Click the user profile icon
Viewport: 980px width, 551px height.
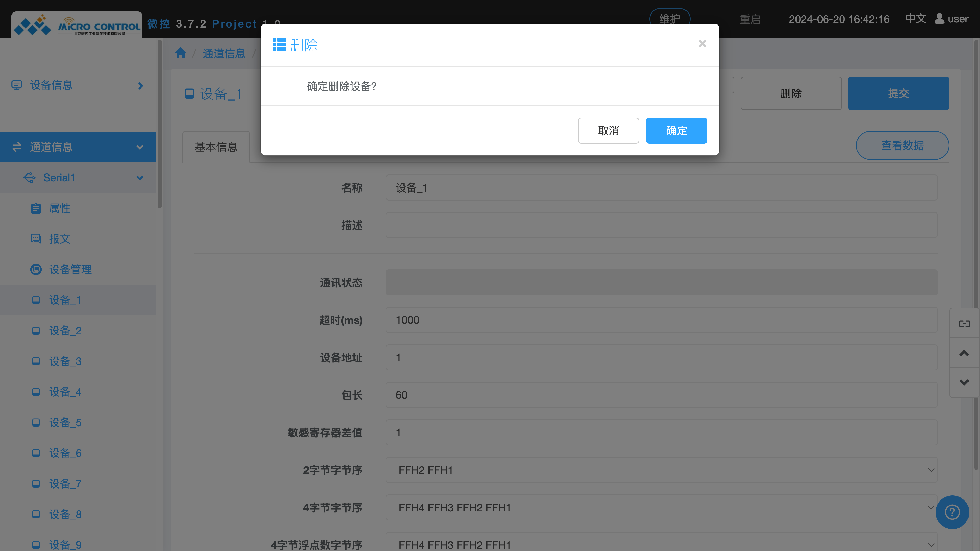point(939,19)
